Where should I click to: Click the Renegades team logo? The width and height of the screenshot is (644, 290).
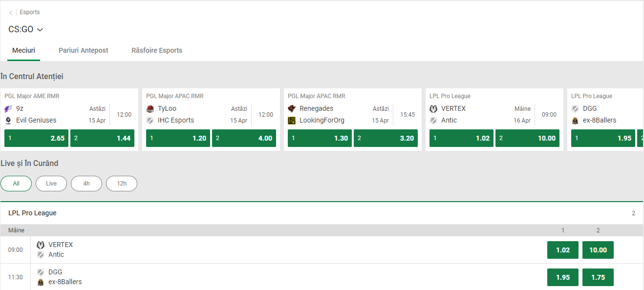click(292, 109)
